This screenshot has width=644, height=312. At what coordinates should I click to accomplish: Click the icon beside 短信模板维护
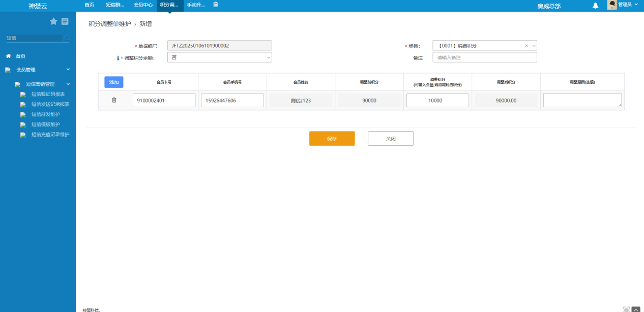(x=23, y=124)
